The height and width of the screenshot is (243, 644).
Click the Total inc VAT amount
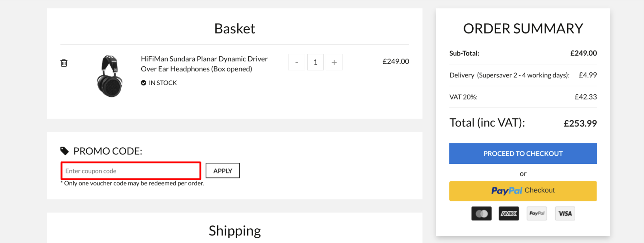[x=580, y=123]
